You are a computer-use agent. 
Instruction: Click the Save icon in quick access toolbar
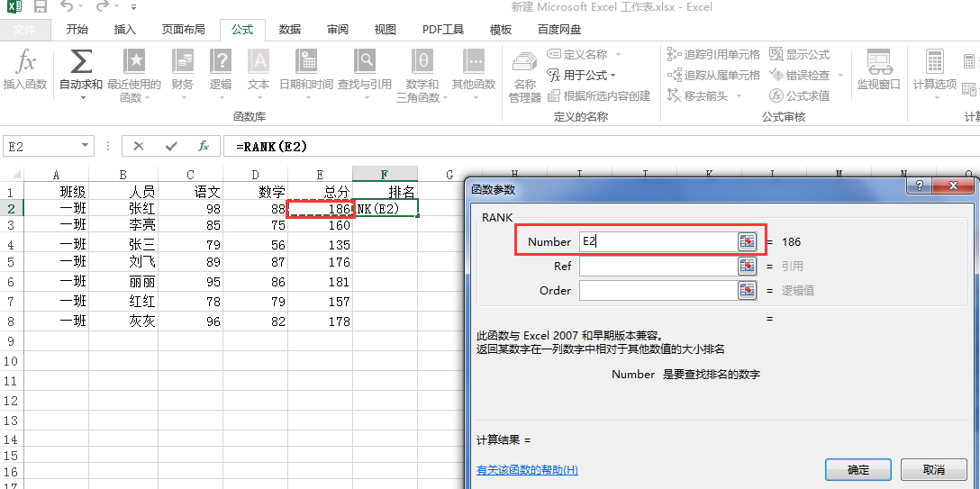point(41,7)
